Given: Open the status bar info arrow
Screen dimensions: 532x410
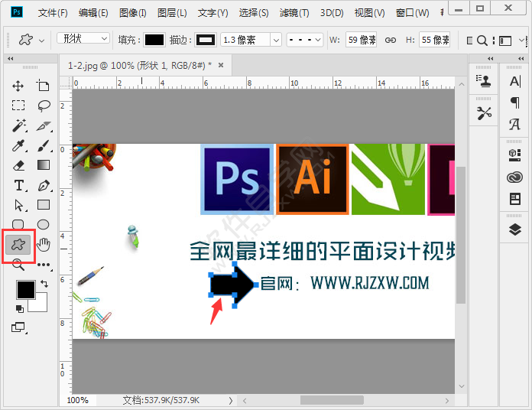Looking at the screenshot, I should coord(231,401).
